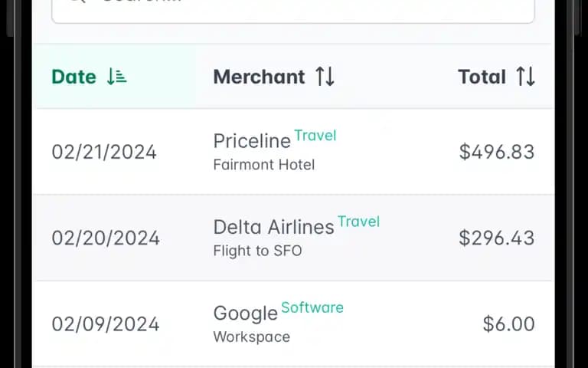
Task: Click the $496.83 total amount
Action: click(x=497, y=152)
